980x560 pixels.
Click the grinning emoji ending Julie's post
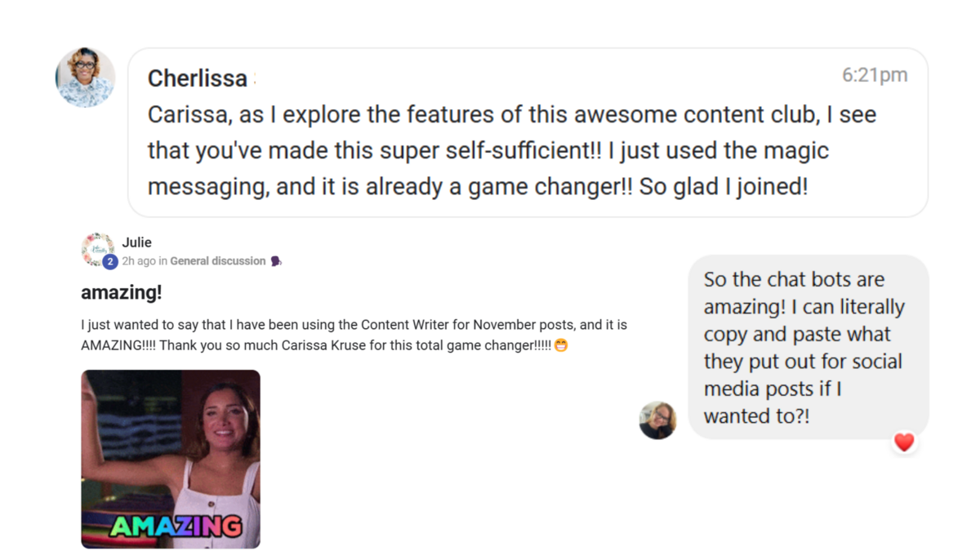pyautogui.click(x=561, y=345)
